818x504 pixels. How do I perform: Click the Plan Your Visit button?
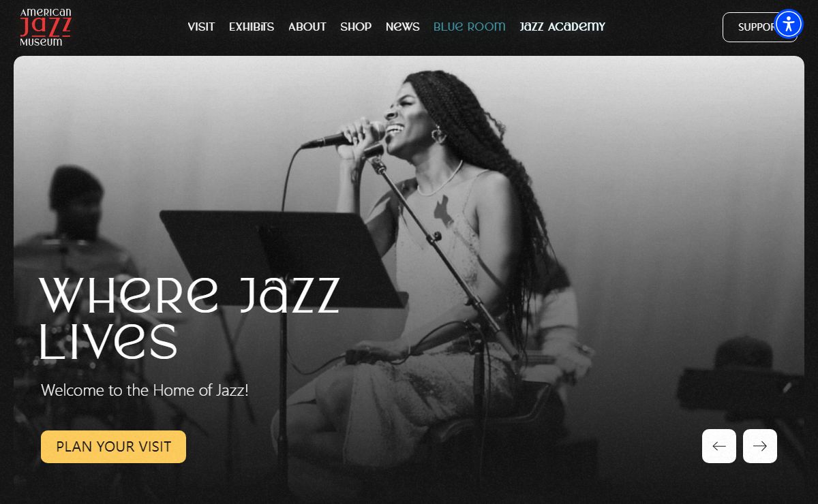pos(113,447)
